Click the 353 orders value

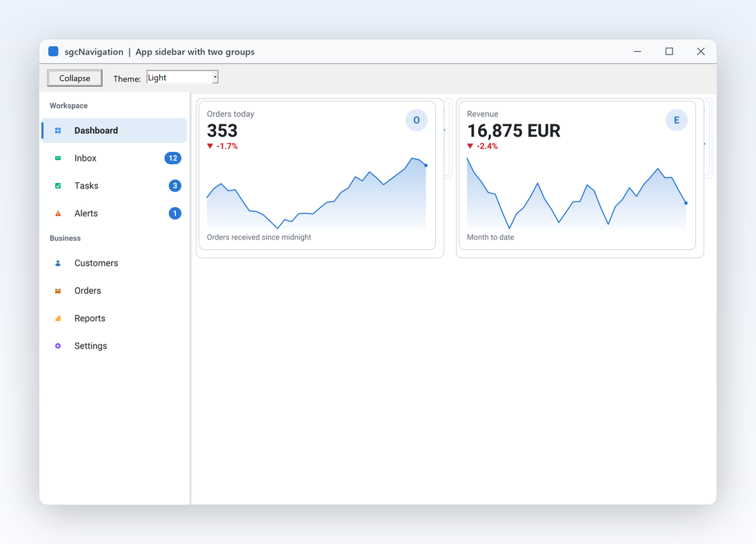(x=222, y=130)
